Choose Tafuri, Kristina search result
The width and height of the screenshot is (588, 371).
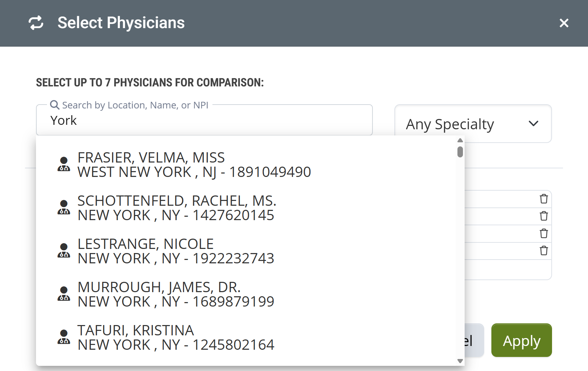(x=176, y=338)
